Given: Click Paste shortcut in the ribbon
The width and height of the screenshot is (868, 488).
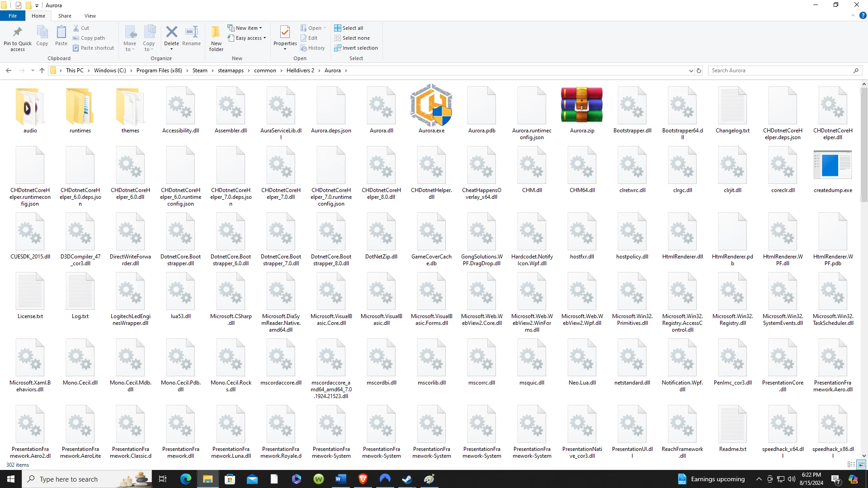Looking at the screenshot, I should point(94,48).
